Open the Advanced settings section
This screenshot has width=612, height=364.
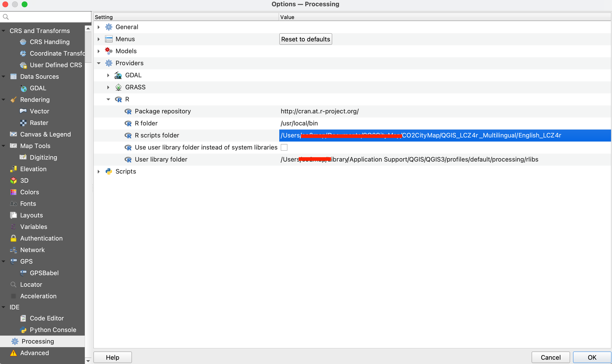pos(34,353)
